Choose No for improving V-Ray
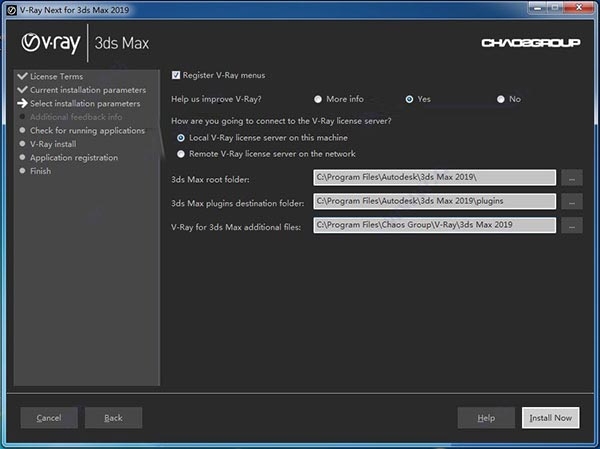This screenshot has height=449, width=600. pos(501,99)
